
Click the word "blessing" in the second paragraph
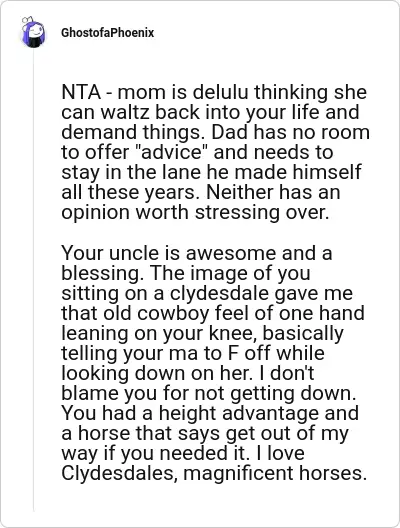(101, 273)
